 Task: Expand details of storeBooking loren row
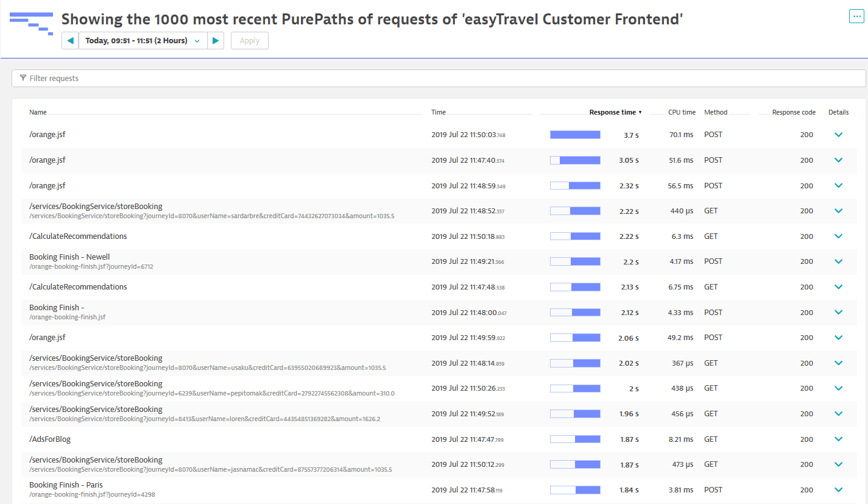coord(838,414)
